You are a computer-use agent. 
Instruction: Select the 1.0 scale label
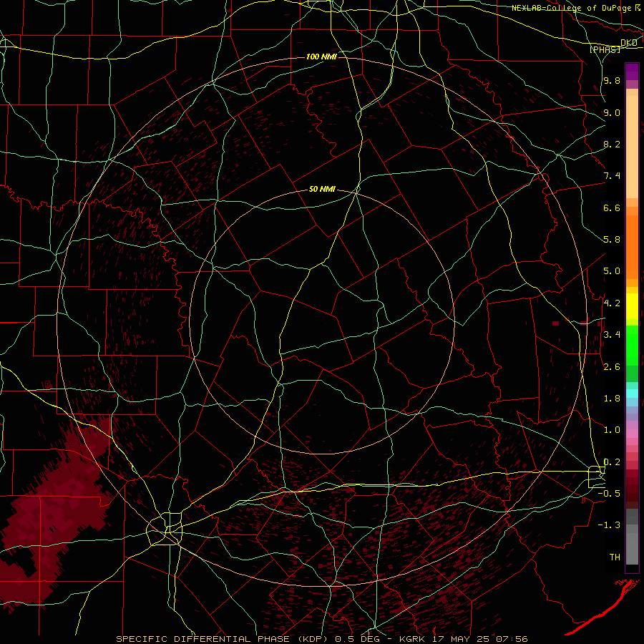(x=612, y=429)
